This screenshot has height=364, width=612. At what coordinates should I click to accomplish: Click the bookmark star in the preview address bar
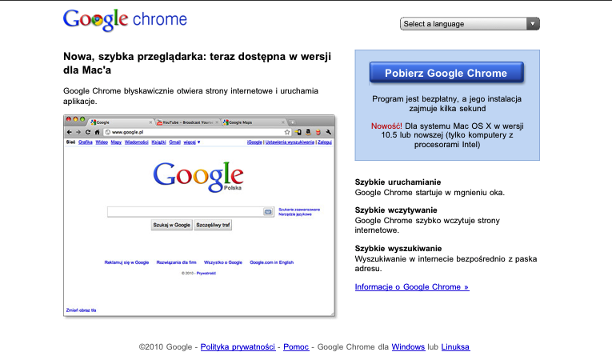click(287, 132)
